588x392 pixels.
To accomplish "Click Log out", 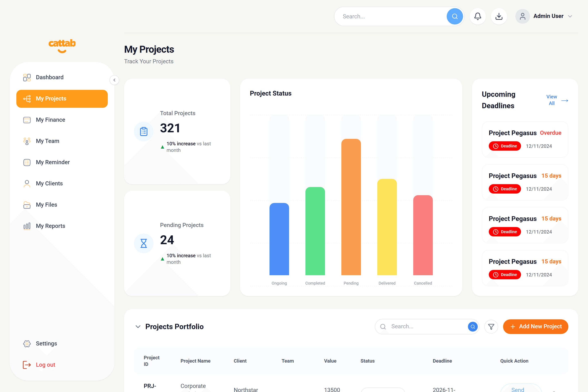I will [62, 365].
